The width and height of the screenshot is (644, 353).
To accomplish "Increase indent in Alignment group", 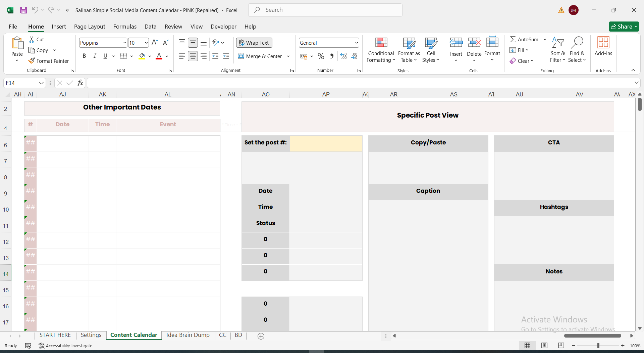I will click(226, 56).
